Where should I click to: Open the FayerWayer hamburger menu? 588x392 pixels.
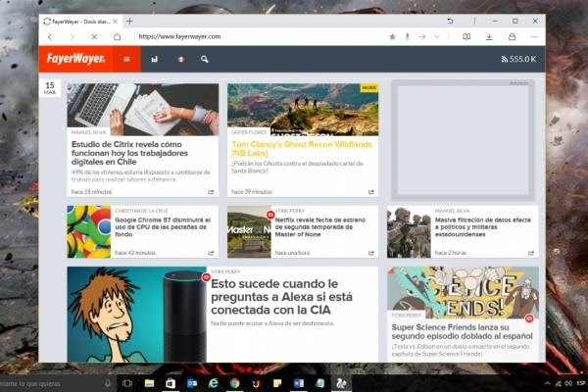(126, 59)
